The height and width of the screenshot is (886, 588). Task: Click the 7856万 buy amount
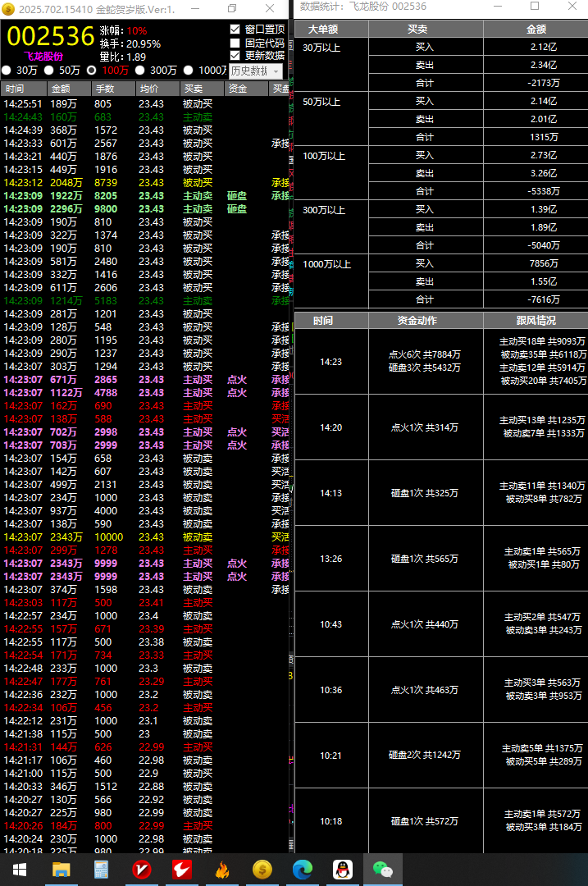click(x=544, y=264)
